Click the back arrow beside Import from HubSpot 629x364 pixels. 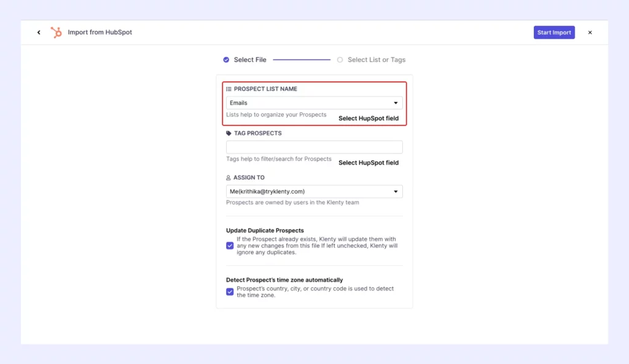(39, 32)
